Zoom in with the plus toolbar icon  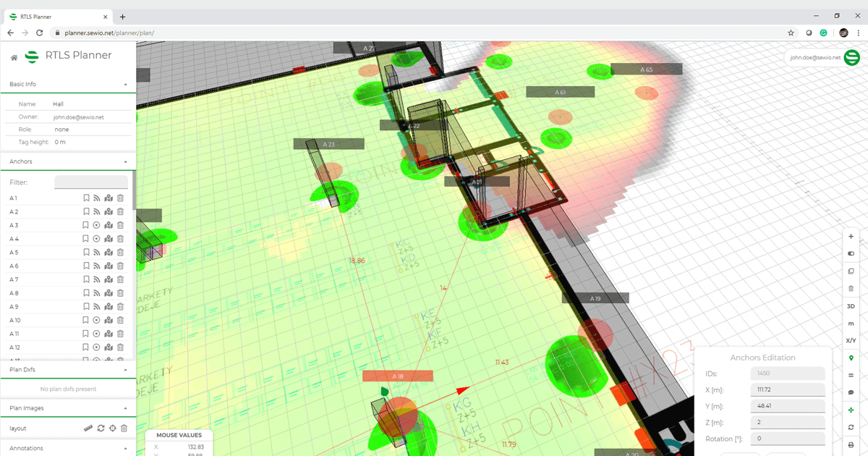coord(851,236)
